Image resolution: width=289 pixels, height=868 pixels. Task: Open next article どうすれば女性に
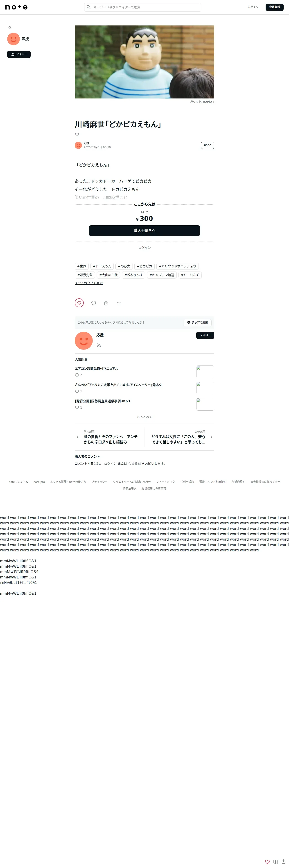point(178,439)
